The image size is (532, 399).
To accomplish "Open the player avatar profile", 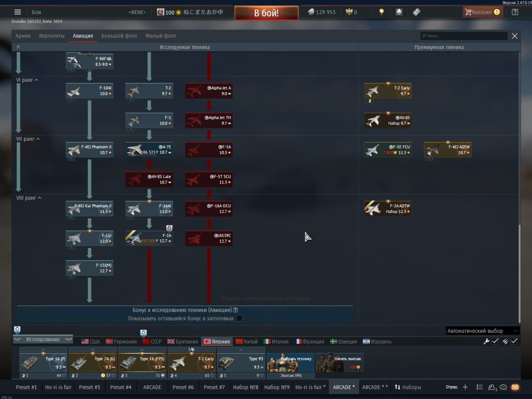I will (160, 12).
